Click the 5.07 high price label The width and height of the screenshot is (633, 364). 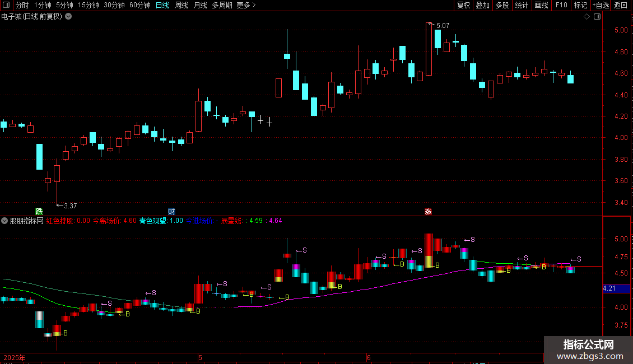tap(443, 25)
